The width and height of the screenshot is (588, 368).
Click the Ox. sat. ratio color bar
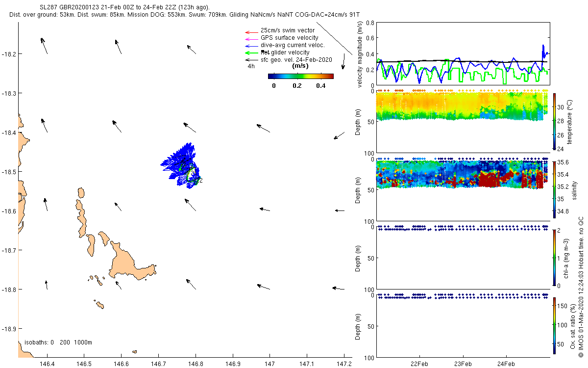[x=555, y=325]
